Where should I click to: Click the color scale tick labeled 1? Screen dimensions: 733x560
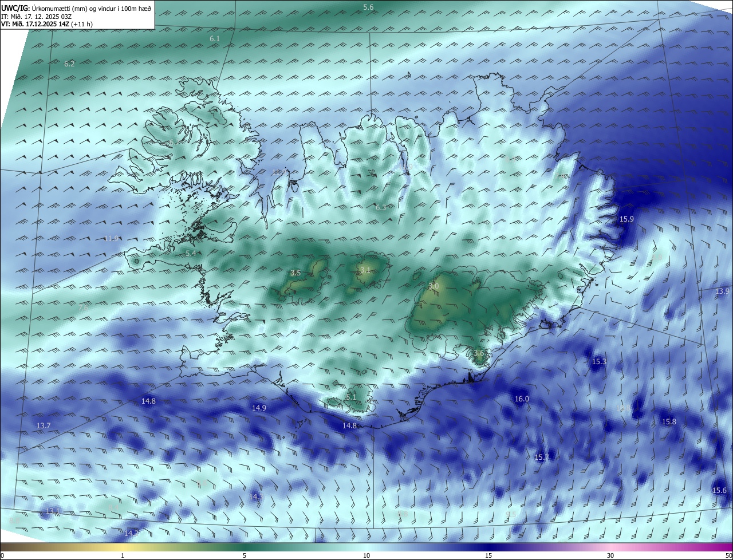[x=123, y=555]
